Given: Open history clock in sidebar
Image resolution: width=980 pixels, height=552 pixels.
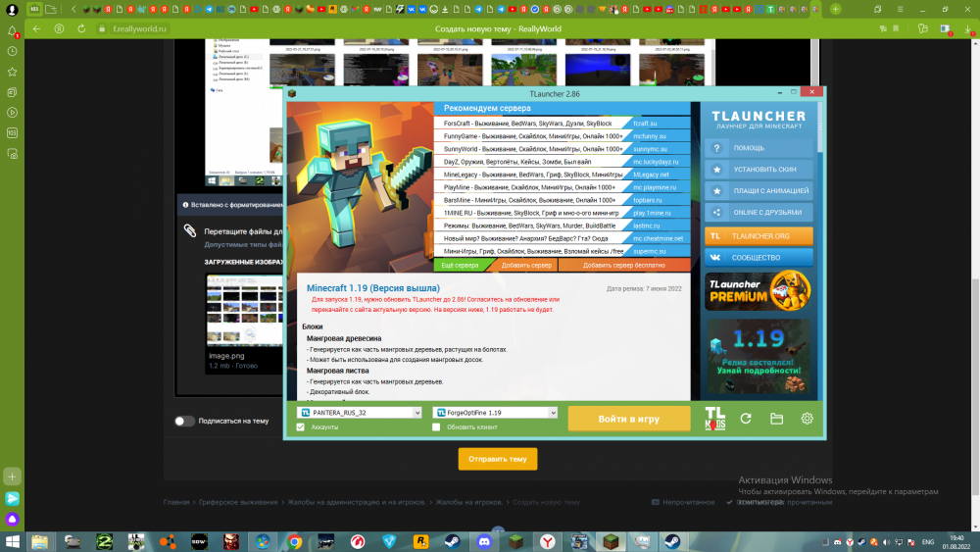Looking at the screenshot, I should 12,51.
